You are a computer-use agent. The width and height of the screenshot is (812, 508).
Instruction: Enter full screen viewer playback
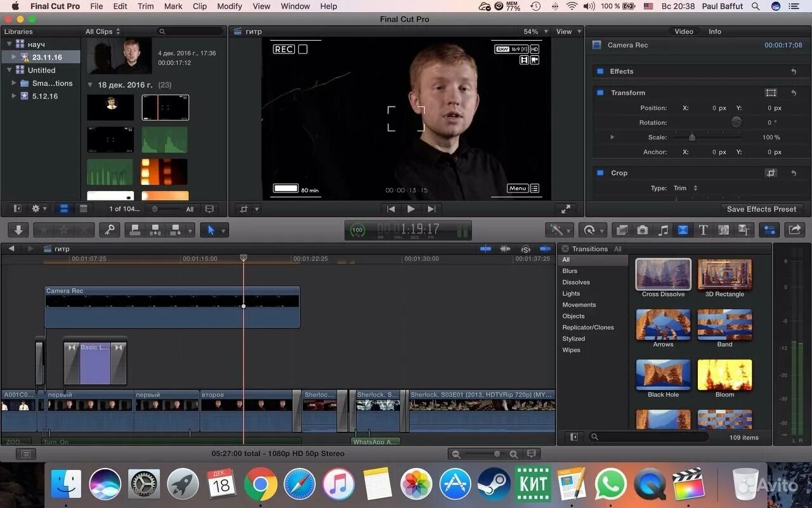pyautogui.click(x=566, y=209)
